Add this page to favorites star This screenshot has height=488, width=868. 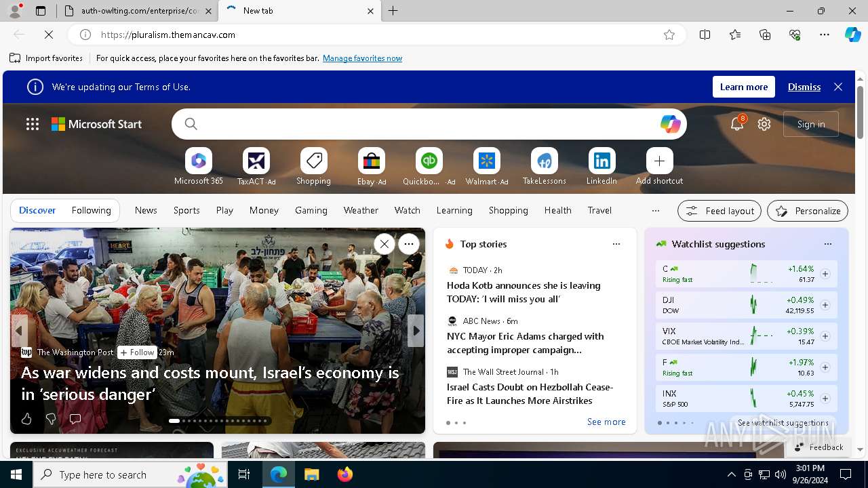pyautogui.click(x=669, y=35)
